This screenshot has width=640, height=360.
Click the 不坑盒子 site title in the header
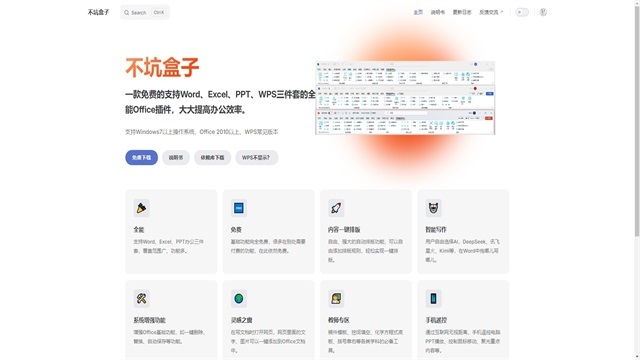click(x=98, y=12)
